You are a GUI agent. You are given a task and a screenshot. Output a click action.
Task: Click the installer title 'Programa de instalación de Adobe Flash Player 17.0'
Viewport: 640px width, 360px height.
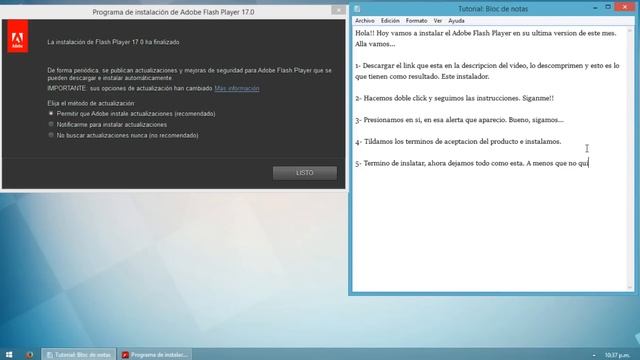click(x=173, y=12)
